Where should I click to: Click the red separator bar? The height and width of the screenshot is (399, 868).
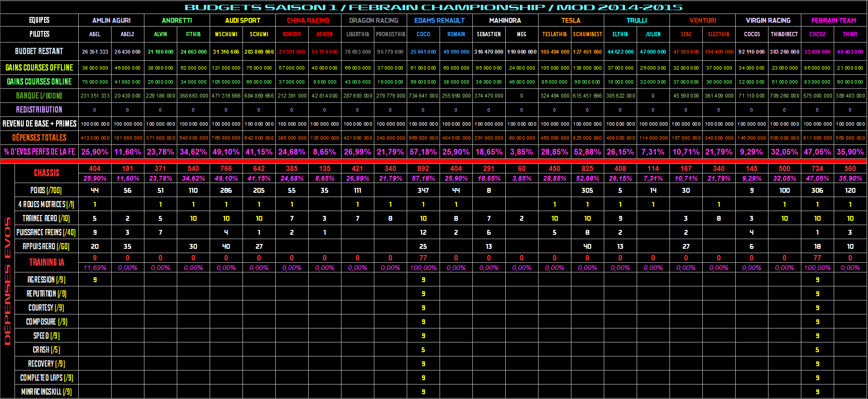tap(434, 161)
